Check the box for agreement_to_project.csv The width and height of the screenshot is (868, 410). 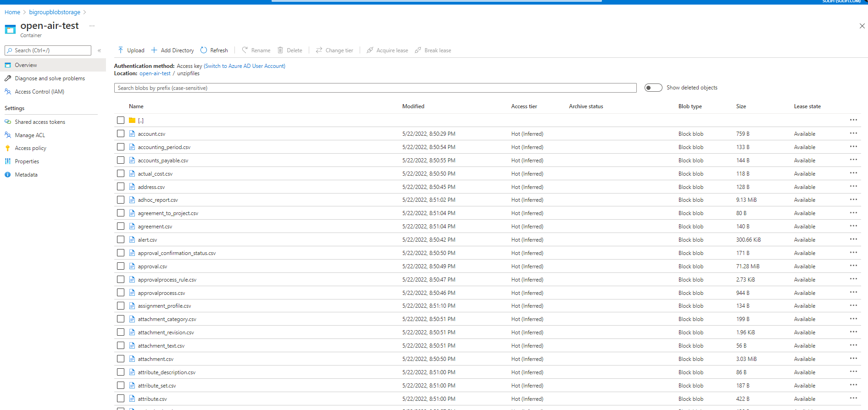coord(121,213)
